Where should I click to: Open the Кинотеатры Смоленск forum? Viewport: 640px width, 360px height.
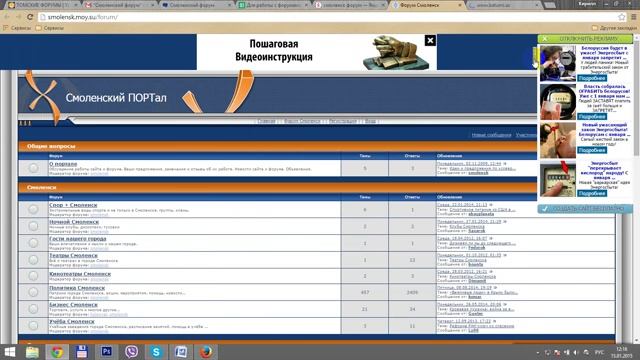[80, 274]
